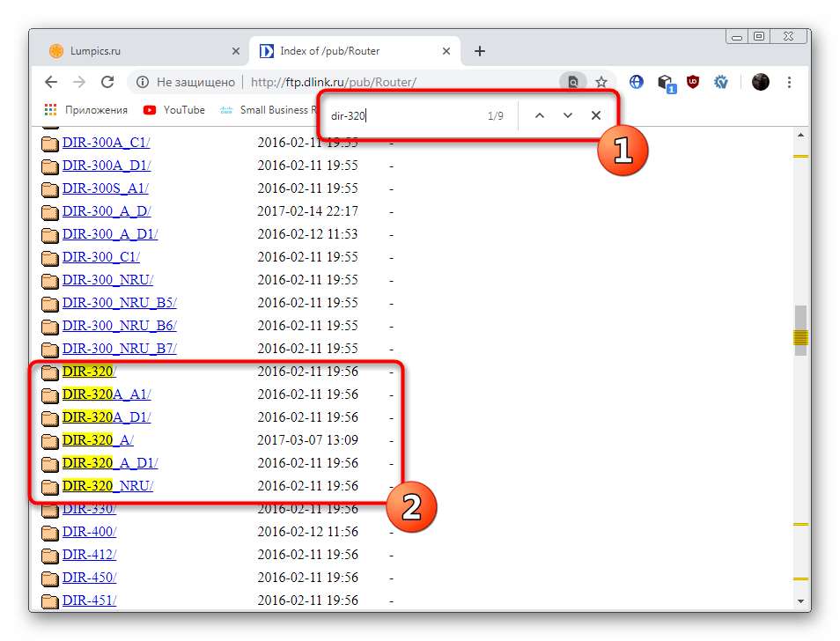Open the Small Business bookmark
This screenshot has height=641, width=840.
[x=269, y=110]
